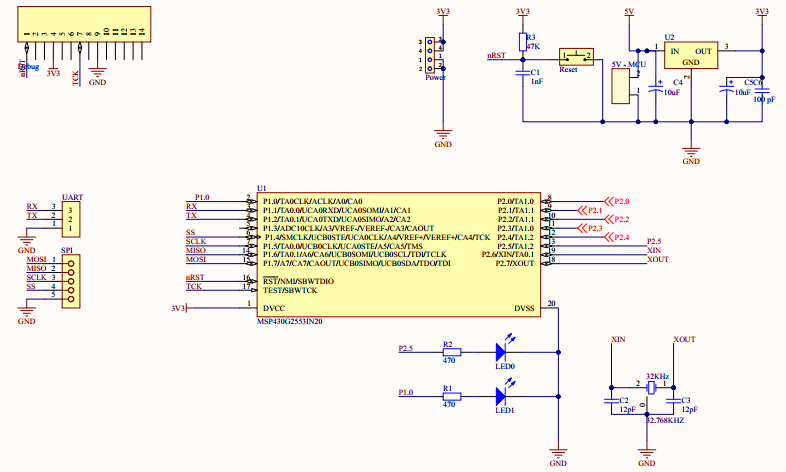Select the RX net label on the UART header
This screenshot has width=786, height=472.
pos(32,206)
